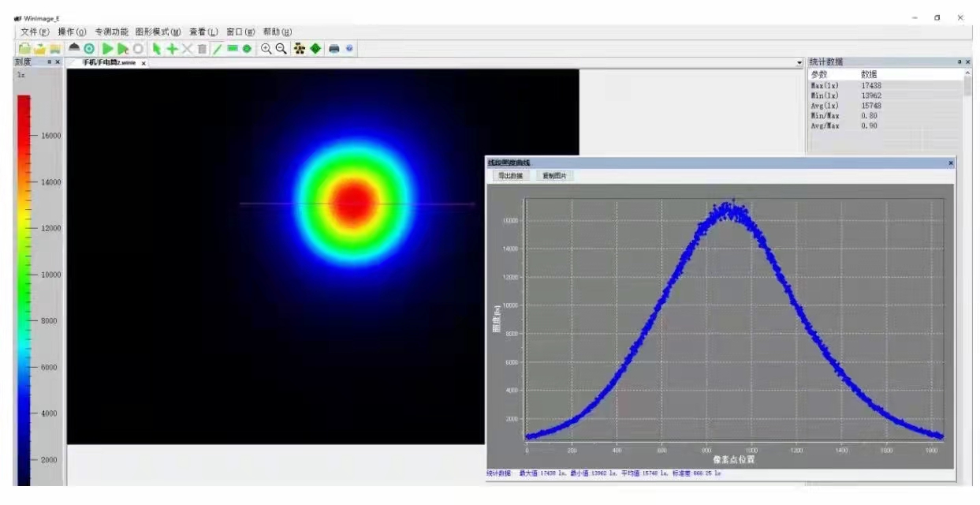Select the green arrow pointer tool
The width and height of the screenshot is (980, 505).
156,49
